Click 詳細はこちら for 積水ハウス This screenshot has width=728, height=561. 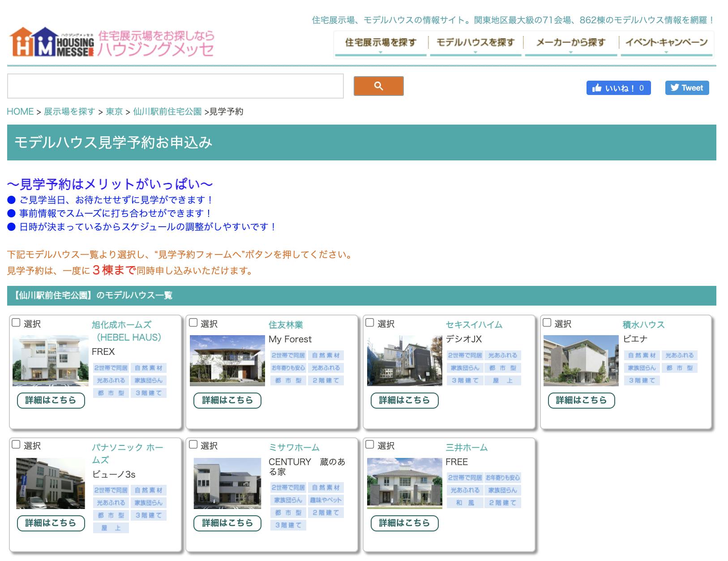click(x=581, y=400)
